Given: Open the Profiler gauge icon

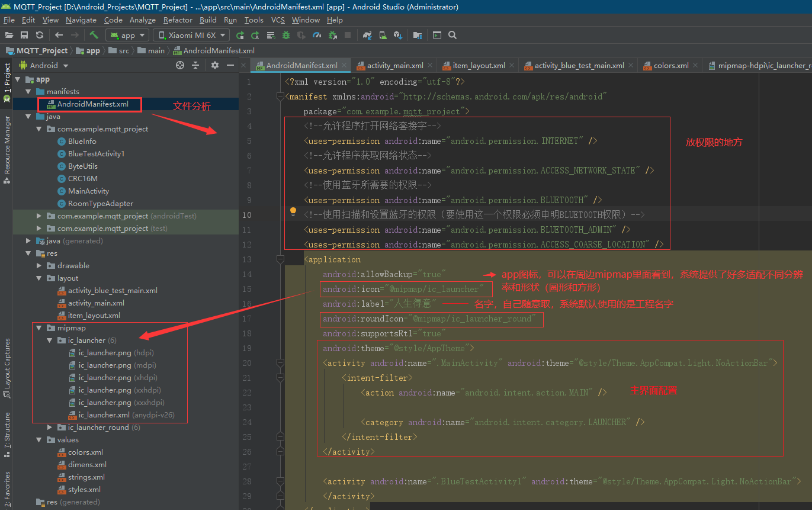Looking at the screenshot, I should pos(317,35).
